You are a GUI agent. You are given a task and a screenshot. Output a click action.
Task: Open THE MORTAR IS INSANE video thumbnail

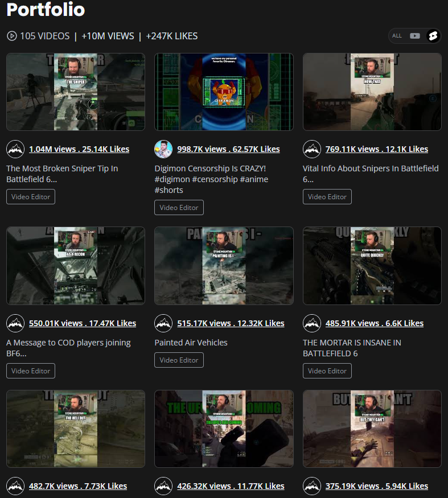point(372,266)
